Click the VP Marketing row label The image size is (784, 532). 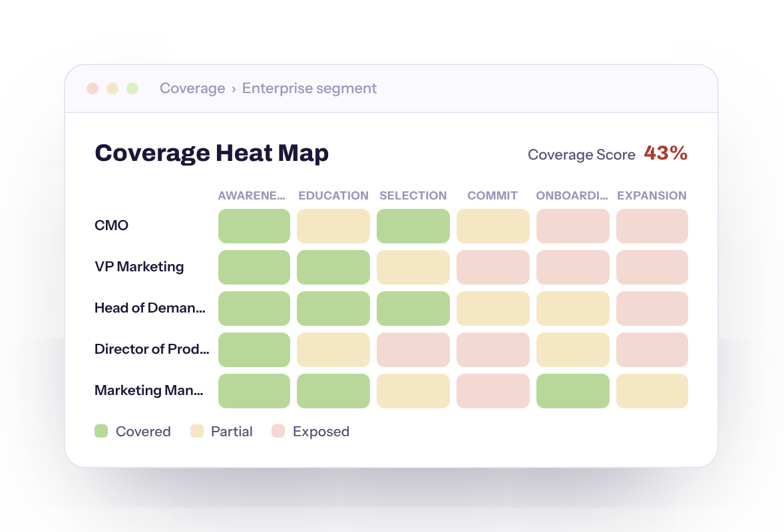point(139,267)
